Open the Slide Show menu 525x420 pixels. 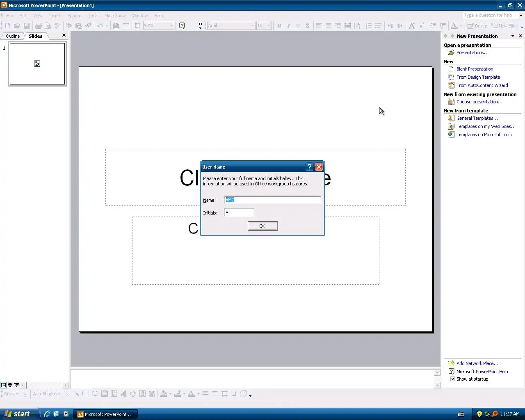pyautogui.click(x=115, y=16)
